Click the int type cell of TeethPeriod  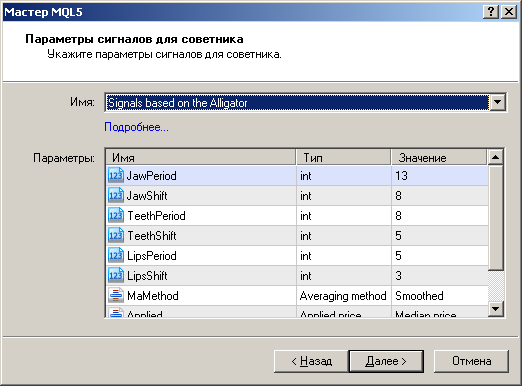(x=344, y=216)
